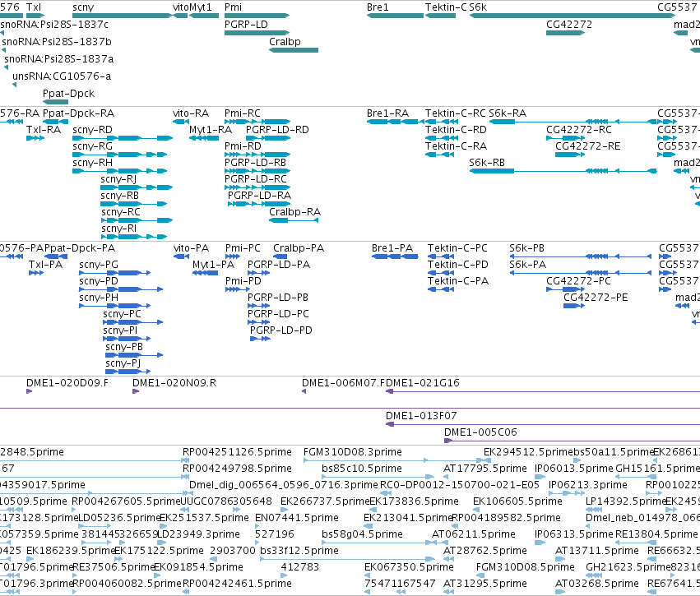Select the CG42272-RE transcript

(570, 155)
